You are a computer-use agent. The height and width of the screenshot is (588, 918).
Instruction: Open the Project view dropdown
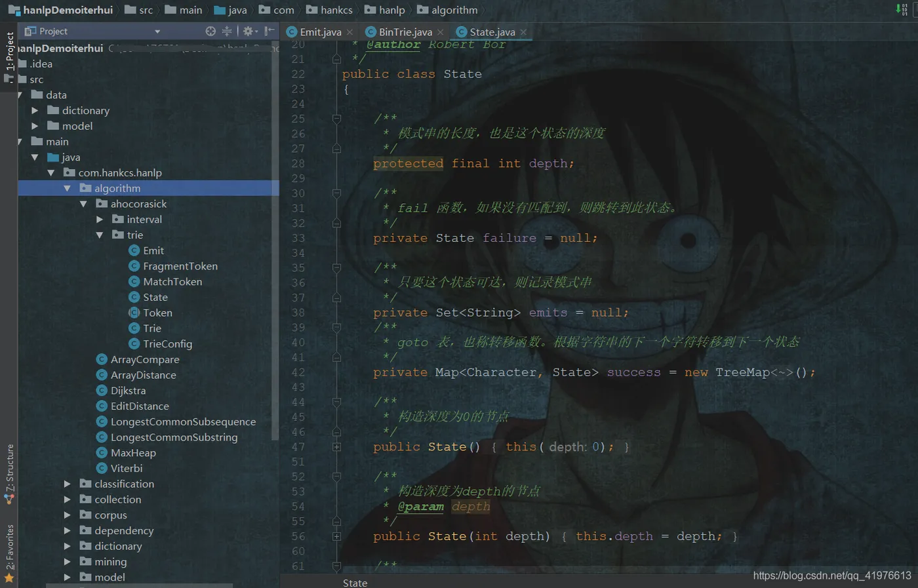[x=157, y=31]
